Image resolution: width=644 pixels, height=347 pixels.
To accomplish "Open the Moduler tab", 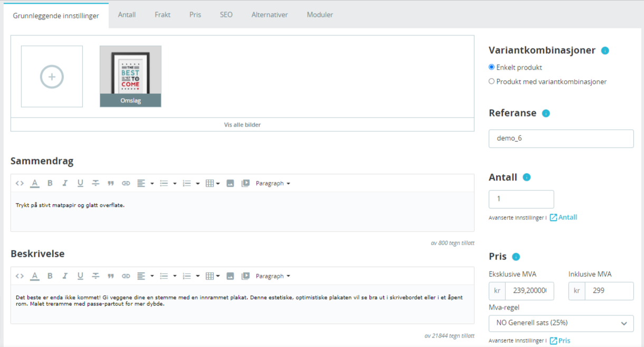I will pos(320,15).
